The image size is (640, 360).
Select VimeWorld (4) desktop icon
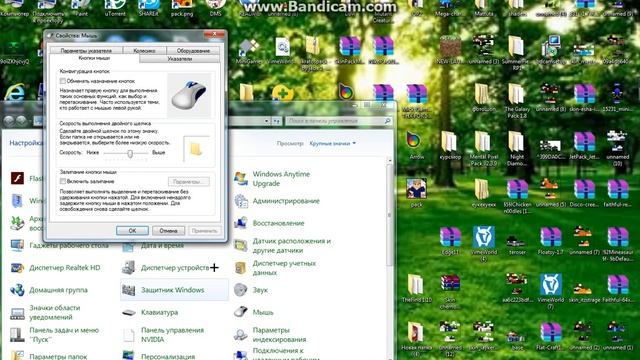[x=483, y=244]
